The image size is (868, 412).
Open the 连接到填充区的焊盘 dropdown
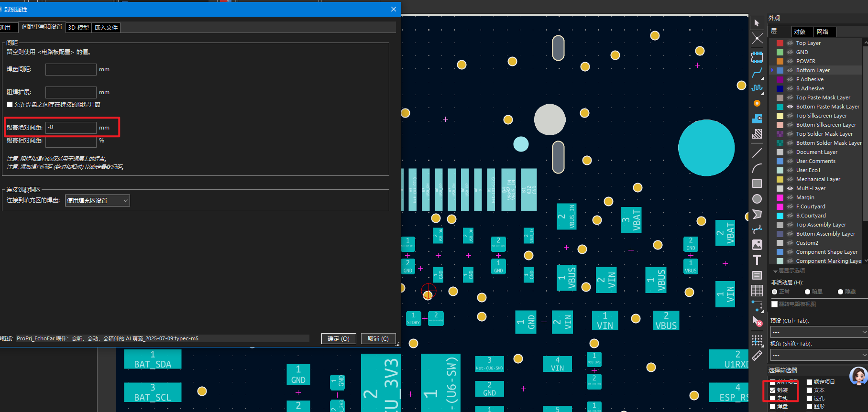coord(97,201)
